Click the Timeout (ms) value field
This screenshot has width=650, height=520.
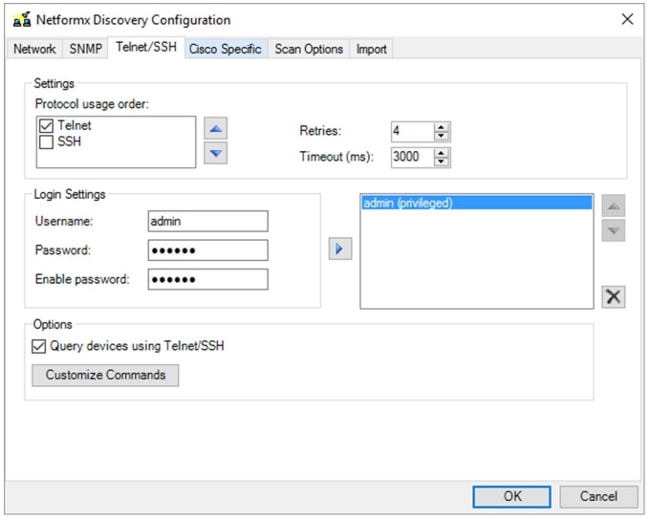point(413,157)
